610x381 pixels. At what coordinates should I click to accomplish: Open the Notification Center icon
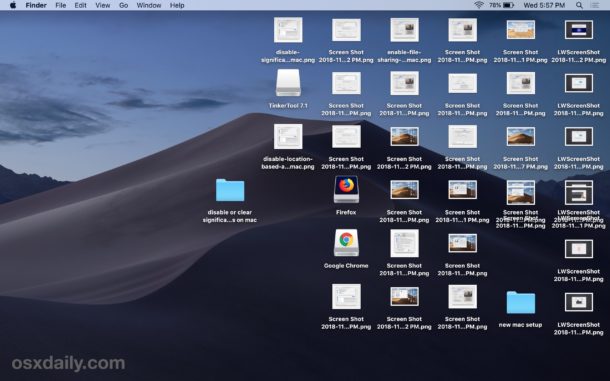pyautogui.click(x=595, y=5)
